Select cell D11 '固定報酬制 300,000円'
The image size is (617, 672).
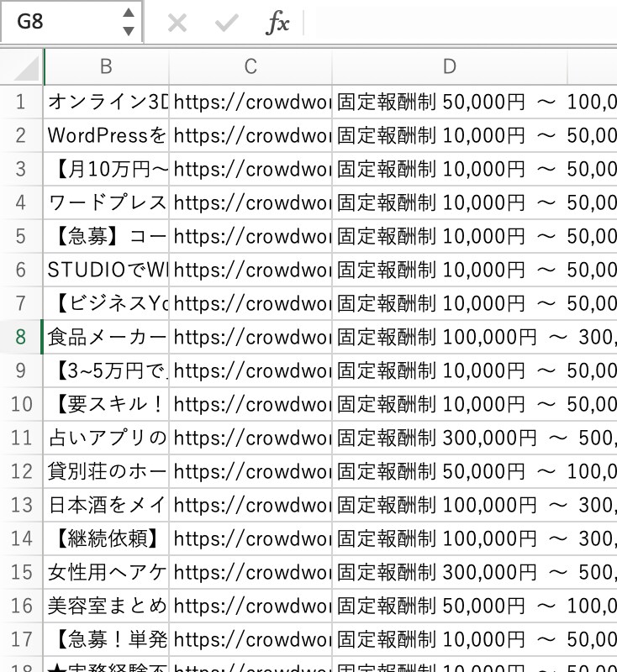(x=450, y=438)
